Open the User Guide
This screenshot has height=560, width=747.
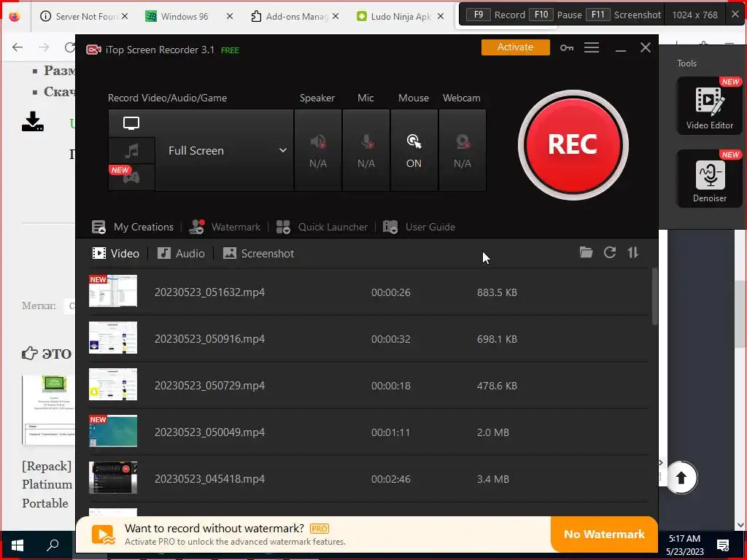pyautogui.click(x=419, y=227)
